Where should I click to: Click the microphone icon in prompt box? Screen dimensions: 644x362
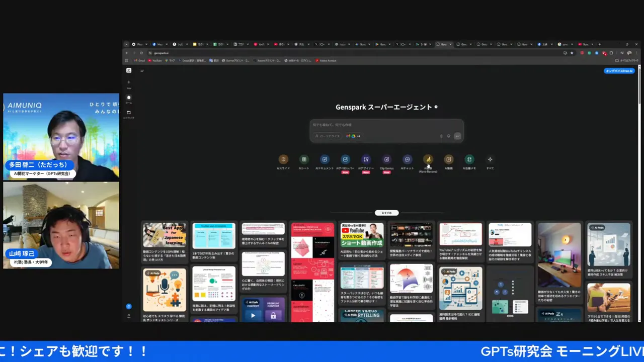click(x=448, y=136)
